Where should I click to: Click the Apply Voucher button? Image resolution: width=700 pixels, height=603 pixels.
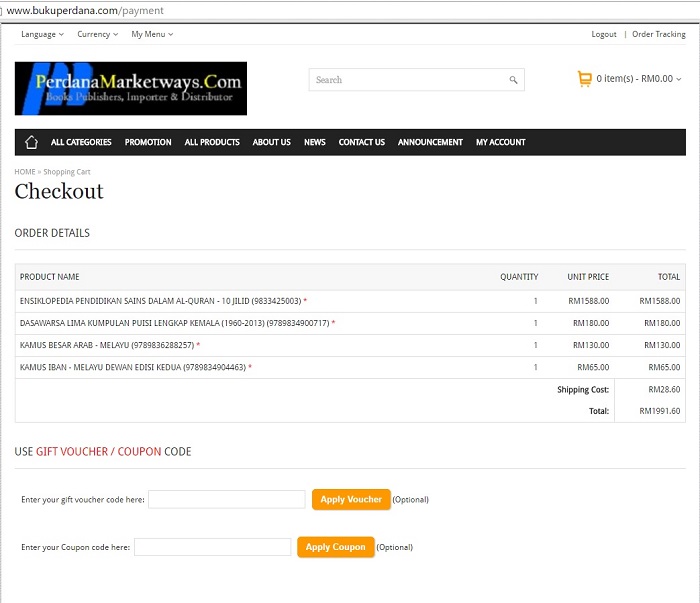(x=351, y=499)
